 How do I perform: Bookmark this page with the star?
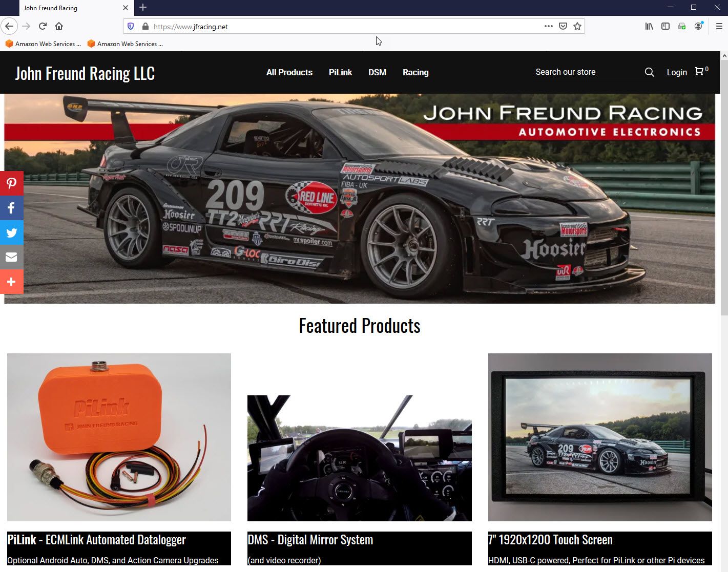click(x=577, y=26)
